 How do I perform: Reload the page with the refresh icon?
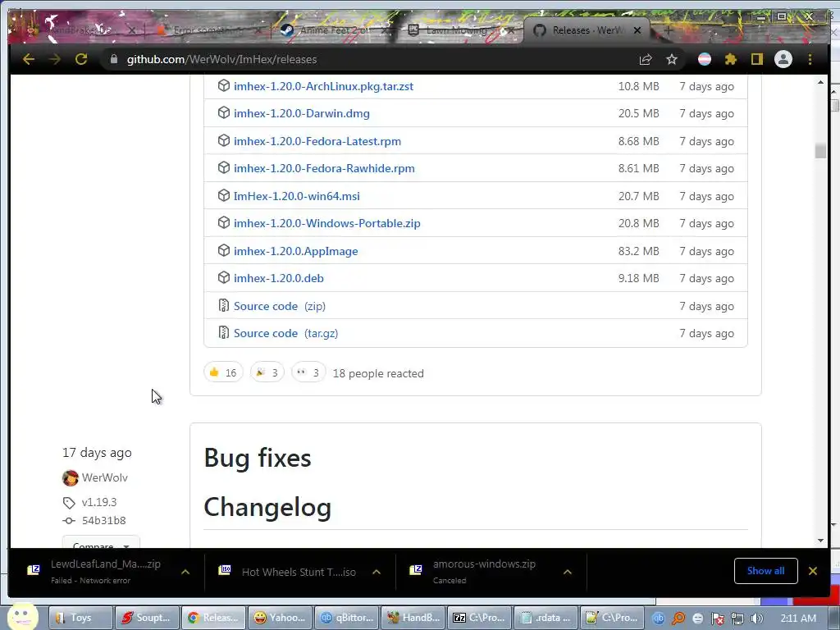click(81, 59)
